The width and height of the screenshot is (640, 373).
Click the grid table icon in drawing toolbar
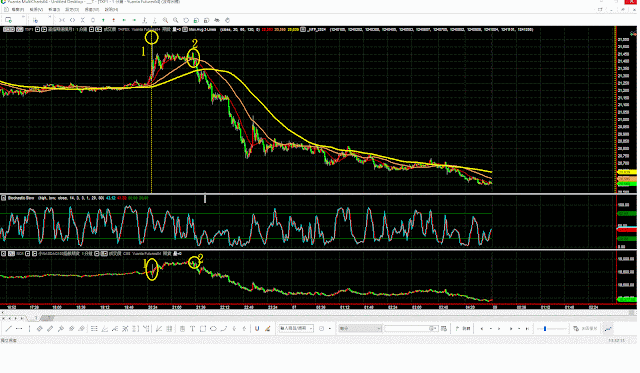click(x=169, y=329)
